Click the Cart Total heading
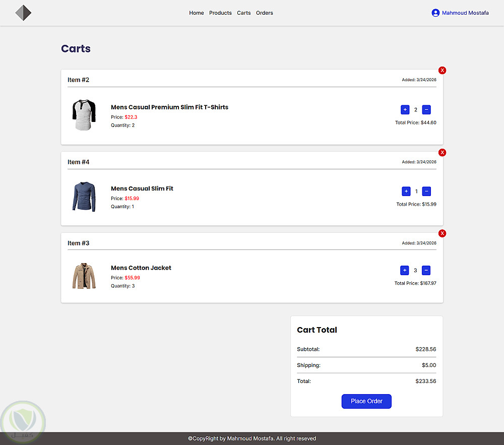The height and width of the screenshot is (445, 504). coord(317,330)
